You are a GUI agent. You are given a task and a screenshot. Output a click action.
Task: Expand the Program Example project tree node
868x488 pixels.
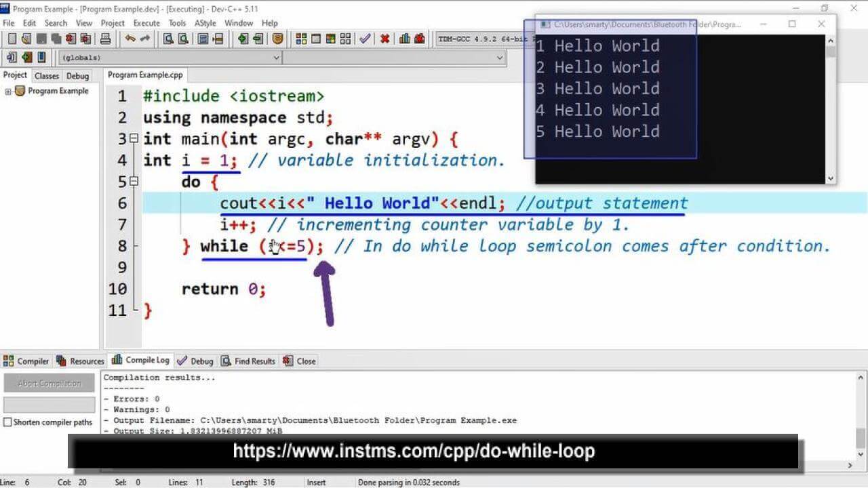click(x=8, y=91)
